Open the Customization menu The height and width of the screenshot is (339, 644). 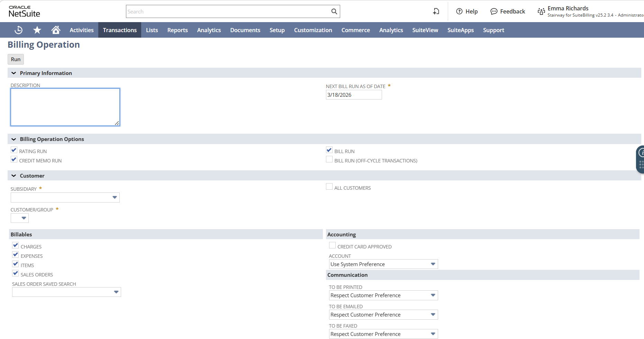click(x=313, y=30)
